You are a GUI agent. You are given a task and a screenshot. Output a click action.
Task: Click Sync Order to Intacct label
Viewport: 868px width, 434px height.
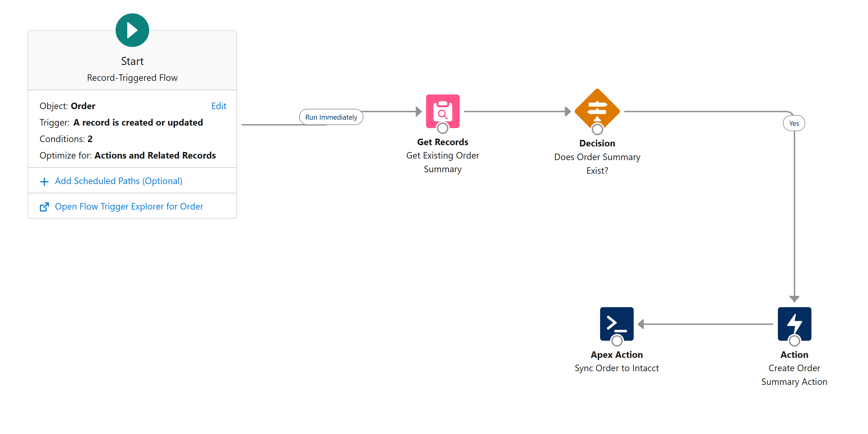616,368
